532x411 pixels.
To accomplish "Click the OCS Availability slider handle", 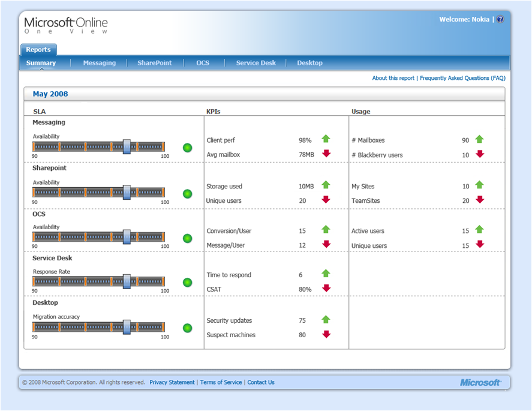I will [127, 236].
